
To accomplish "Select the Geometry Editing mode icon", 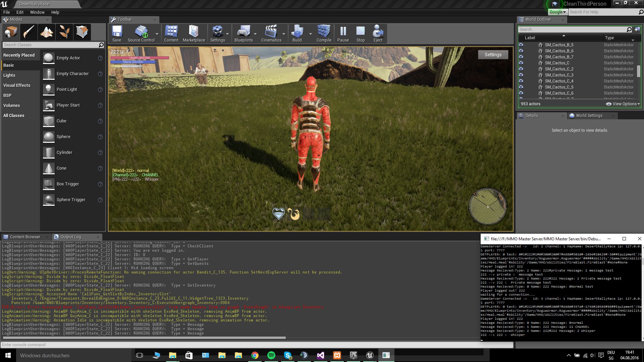I will coord(82,32).
